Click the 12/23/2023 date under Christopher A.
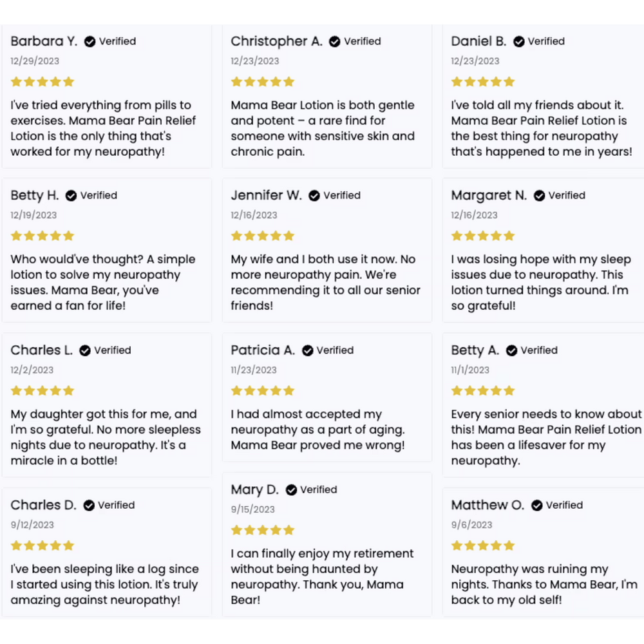 pos(255,61)
